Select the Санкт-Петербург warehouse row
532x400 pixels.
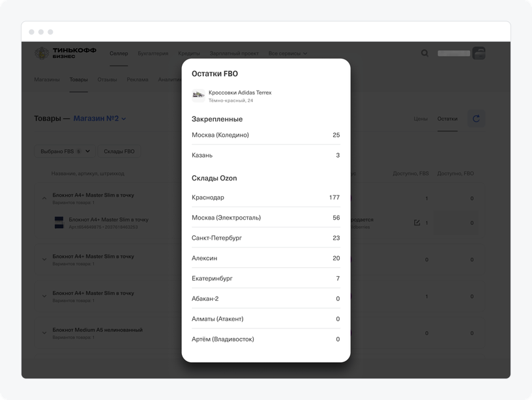coord(265,238)
